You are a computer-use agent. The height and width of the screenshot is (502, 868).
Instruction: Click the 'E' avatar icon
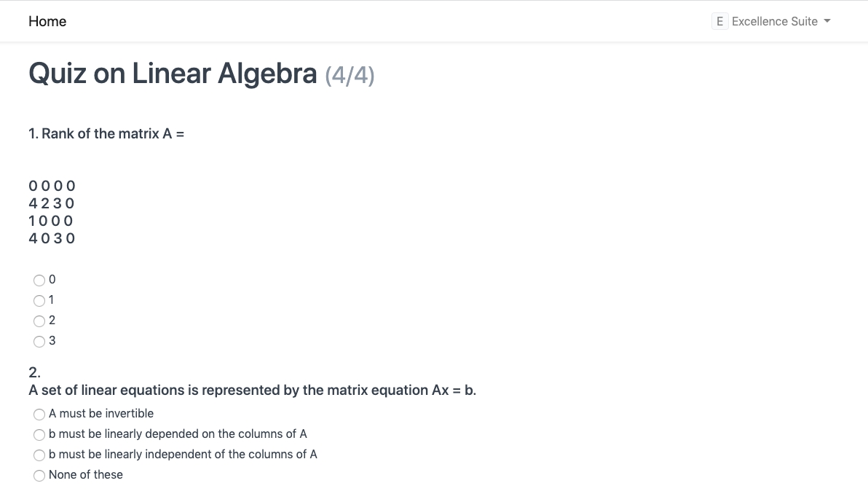[x=720, y=22]
